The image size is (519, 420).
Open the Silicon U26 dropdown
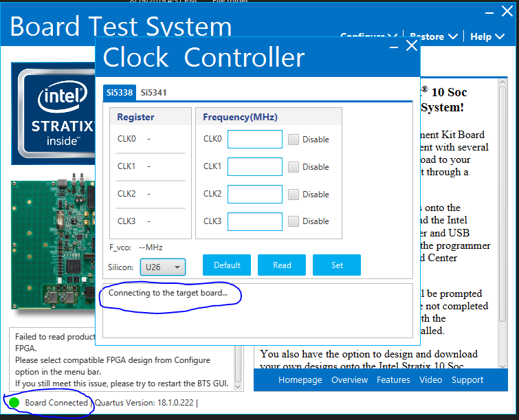[162, 267]
